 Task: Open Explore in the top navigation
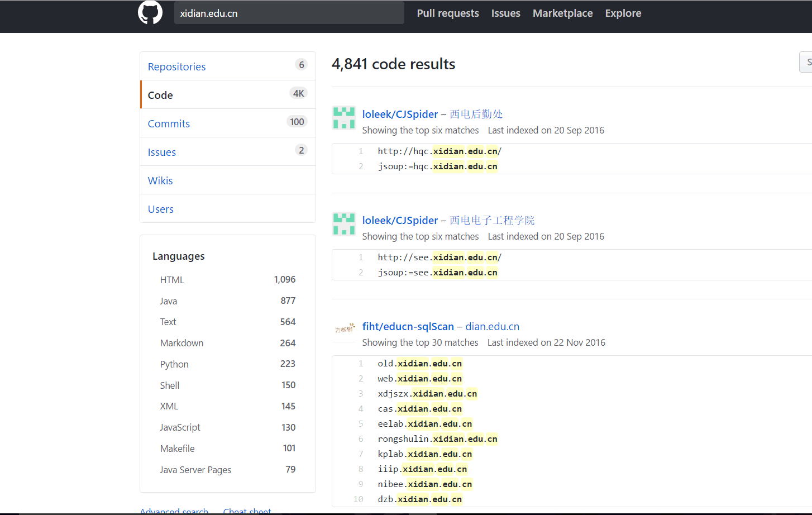623,13
